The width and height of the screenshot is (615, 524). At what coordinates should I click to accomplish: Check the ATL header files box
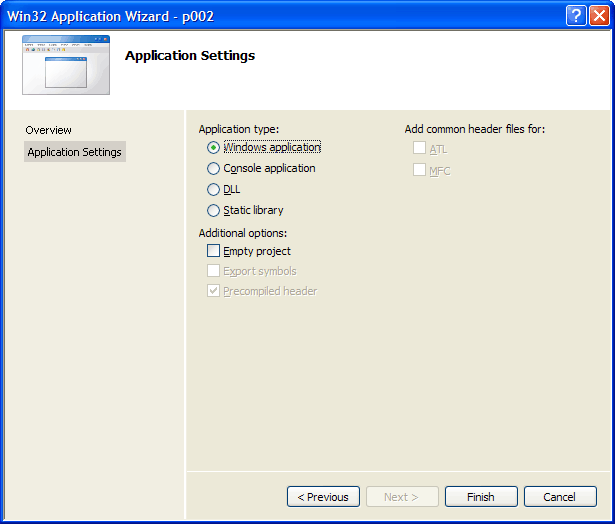pos(419,149)
